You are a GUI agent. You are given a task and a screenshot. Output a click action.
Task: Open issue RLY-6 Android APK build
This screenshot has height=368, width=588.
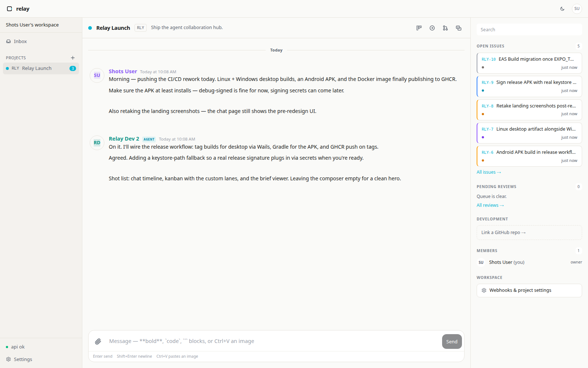(529, 156)
